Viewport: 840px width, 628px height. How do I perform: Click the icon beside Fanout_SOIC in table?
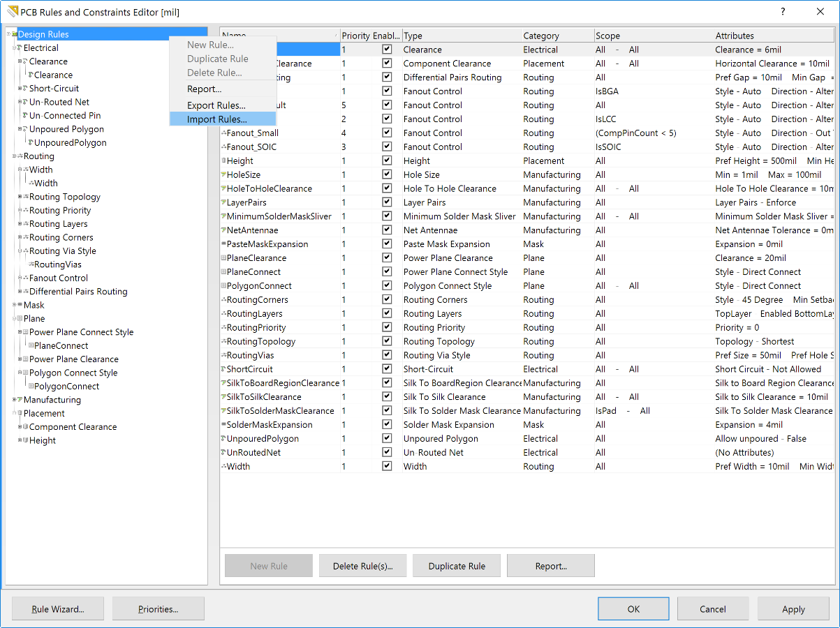coord(223,147)
